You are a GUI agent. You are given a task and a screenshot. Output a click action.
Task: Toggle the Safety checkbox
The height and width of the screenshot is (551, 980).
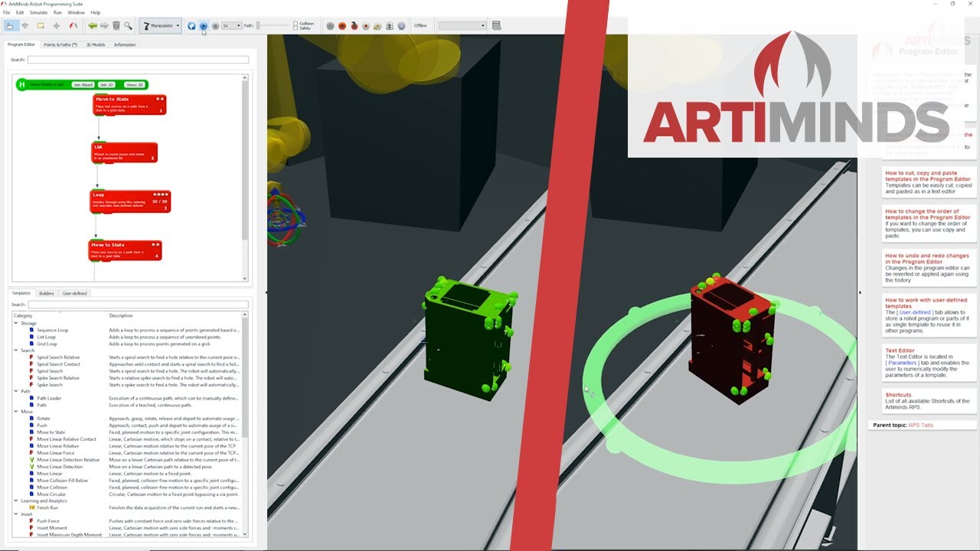pyautogui.click(x=295, y=28)
